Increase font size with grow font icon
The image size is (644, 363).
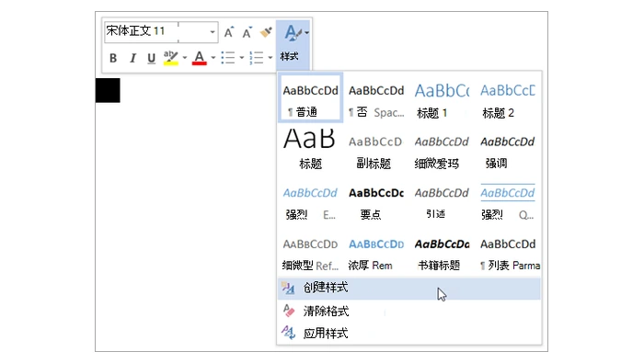pyautogui.click(x=229, y=32)
